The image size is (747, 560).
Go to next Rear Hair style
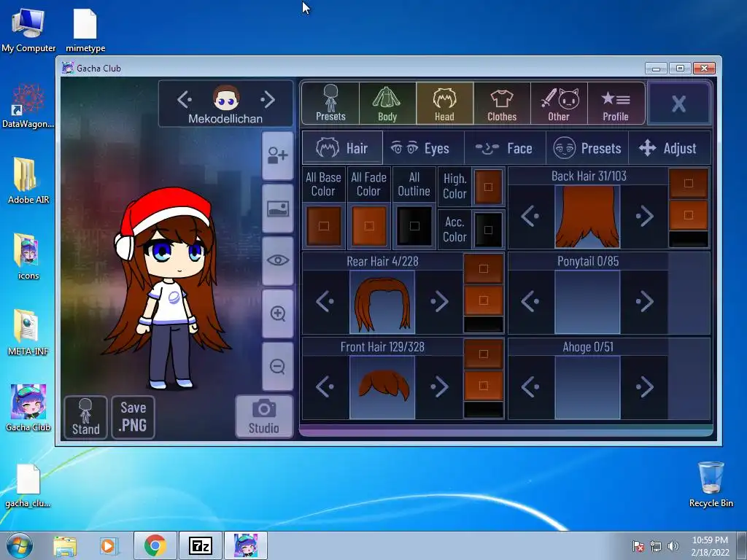tap(439, 301)
